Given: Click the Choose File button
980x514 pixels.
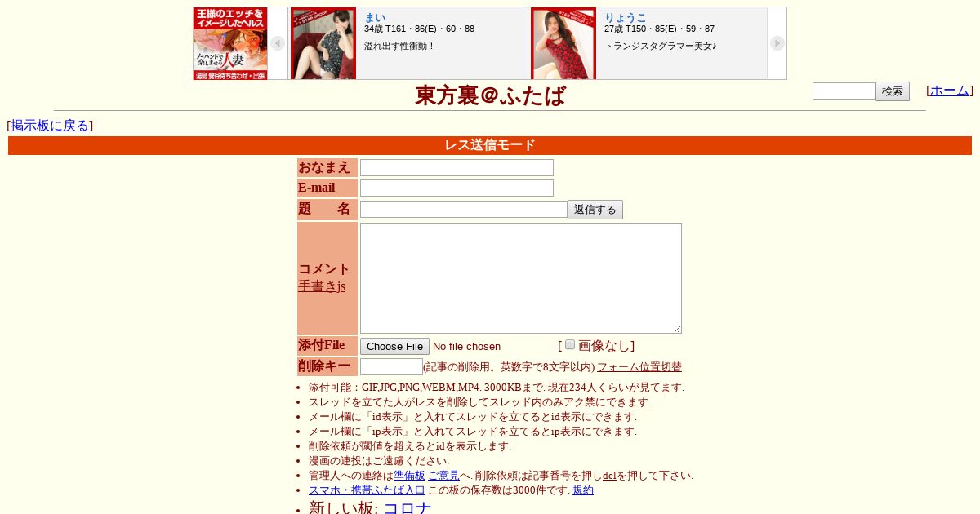Looking at the screenshot, I should point(394,347).
